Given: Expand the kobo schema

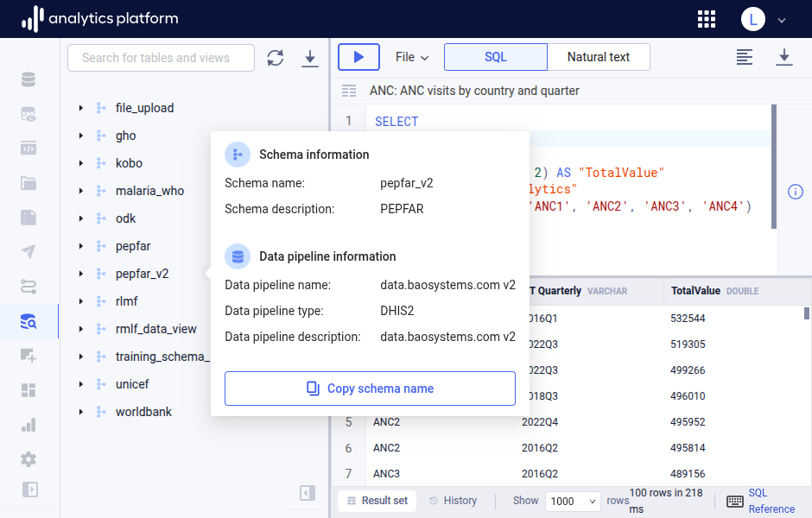Looking at the screenshot, I should point(81,163).
